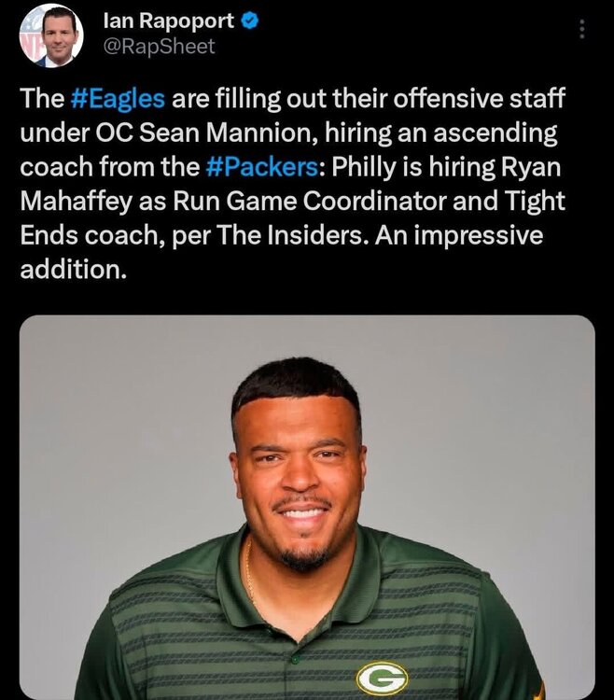Open Ian Rapoport's profile avatar
614x700 pixels.
49,35
